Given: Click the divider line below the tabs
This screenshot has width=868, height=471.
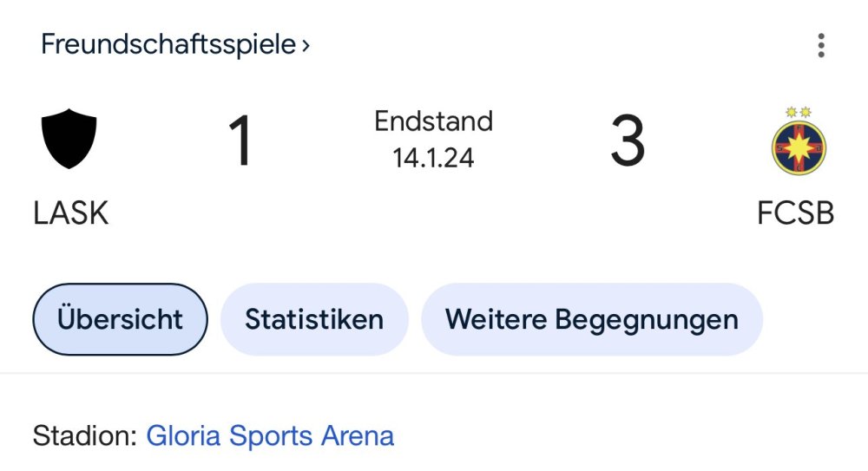Looking at the screenshot, I should (434, 374).
